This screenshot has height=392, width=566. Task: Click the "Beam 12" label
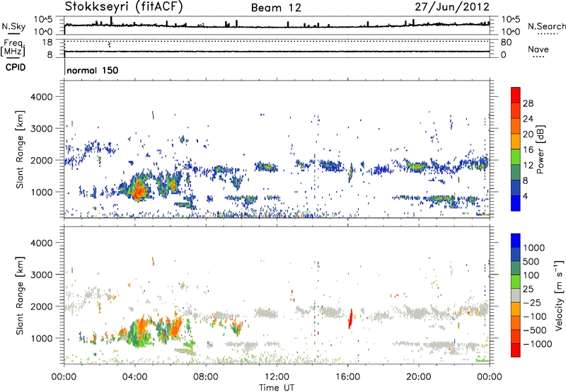pyautogui.click(x=276, y=8)
